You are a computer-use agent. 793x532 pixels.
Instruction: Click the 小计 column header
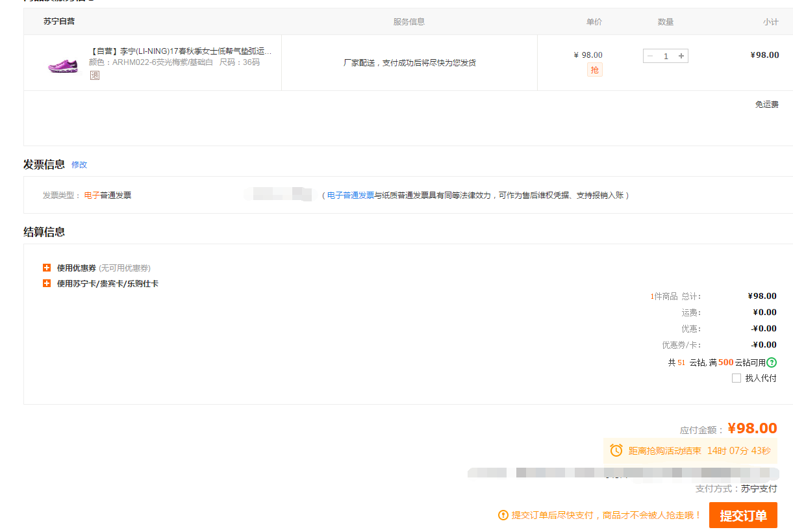[x=771, y=21]
